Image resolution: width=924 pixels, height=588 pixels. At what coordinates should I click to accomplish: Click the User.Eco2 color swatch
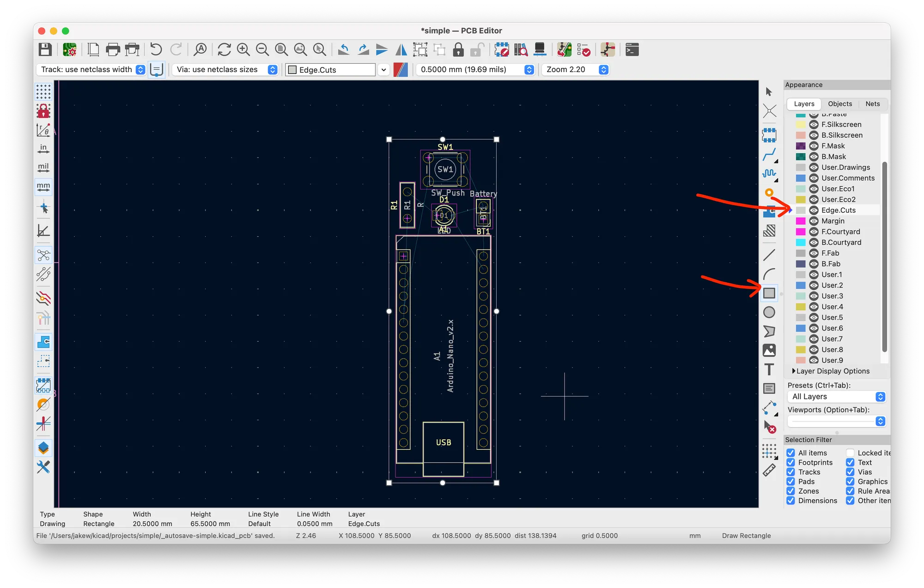(x=801, y=200)
